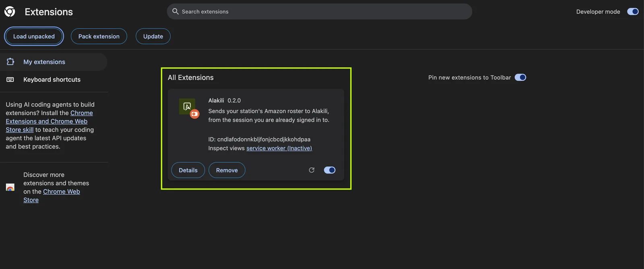644x269 pixels.
Task: Focus the Search extensions field
Action: point(320,12)
